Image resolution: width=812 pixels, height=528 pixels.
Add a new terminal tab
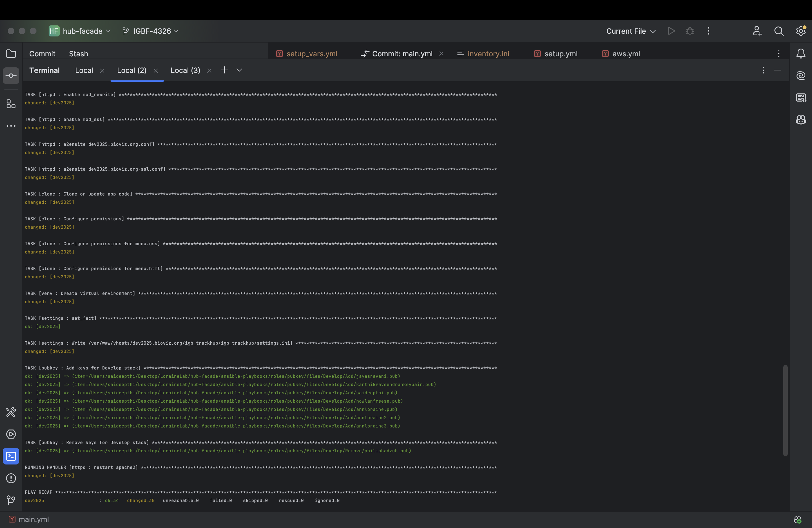pos(224,70)
